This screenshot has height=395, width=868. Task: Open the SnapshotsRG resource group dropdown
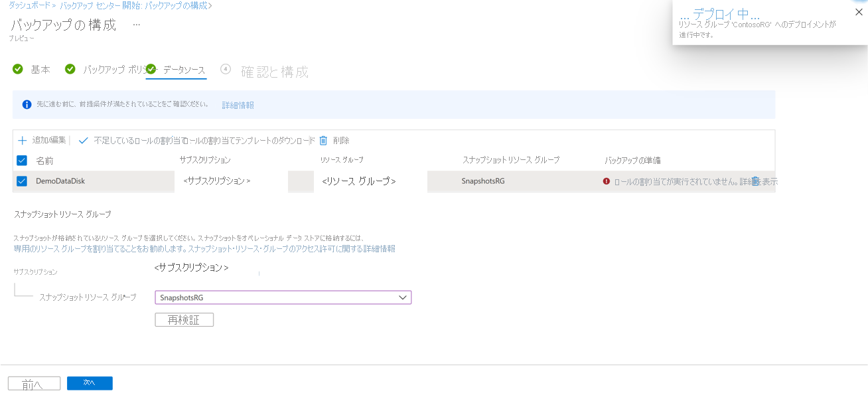click(x=283, y=297)
